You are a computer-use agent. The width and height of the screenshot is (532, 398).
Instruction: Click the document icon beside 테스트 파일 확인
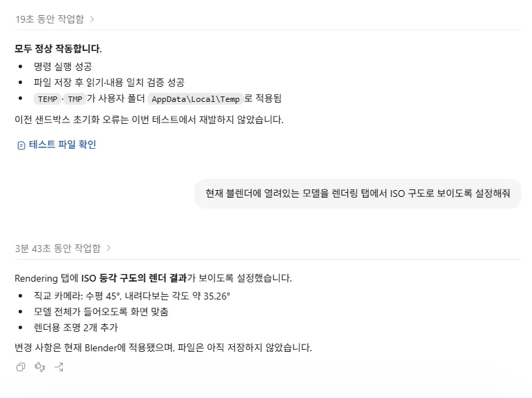tap(21, 145)
